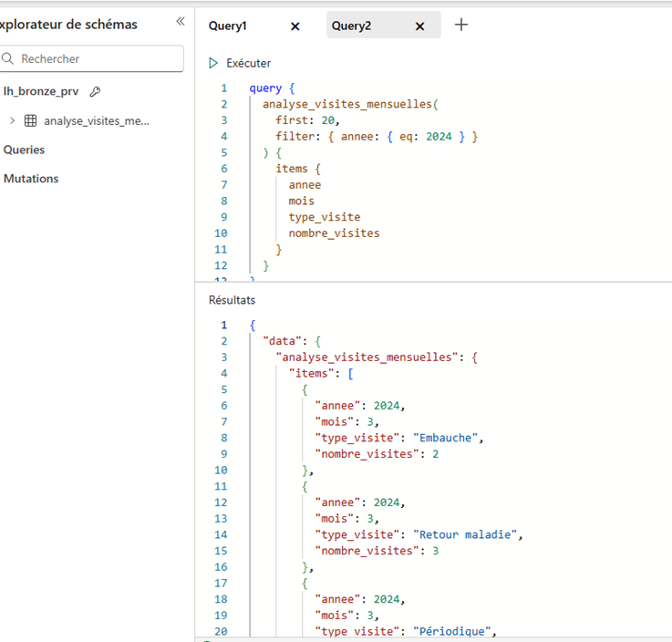
Task: Click the magnifier icon in the search box
Action: click(9, 59)
